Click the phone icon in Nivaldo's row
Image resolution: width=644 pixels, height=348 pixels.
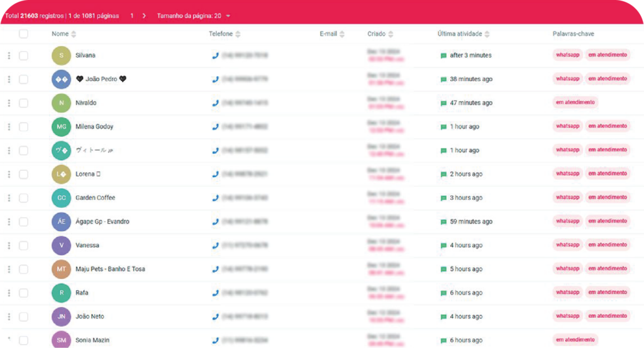(215, 103)
